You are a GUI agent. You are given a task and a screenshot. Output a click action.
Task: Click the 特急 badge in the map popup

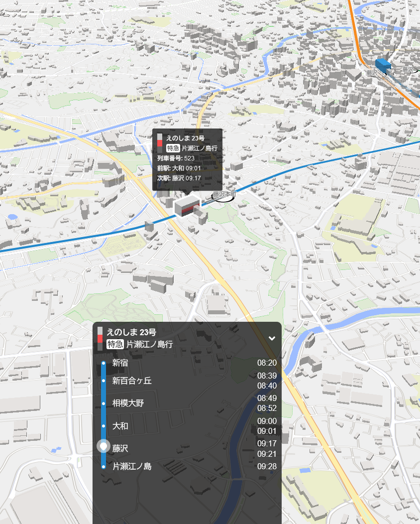[173, 148]
